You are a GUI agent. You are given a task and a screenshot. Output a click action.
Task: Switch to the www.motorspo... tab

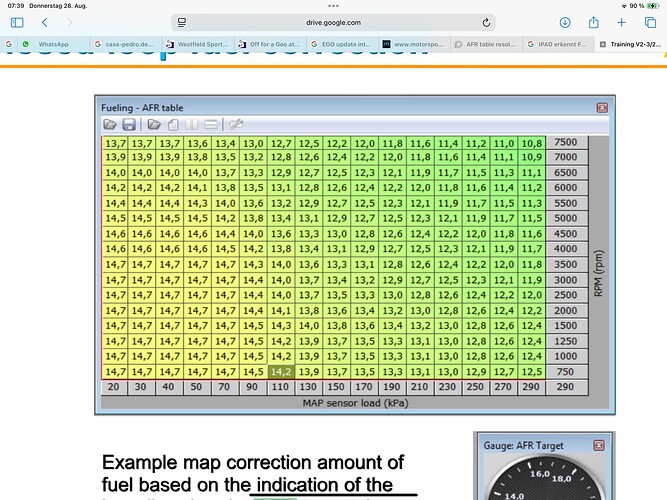click(x=414, y=44)
